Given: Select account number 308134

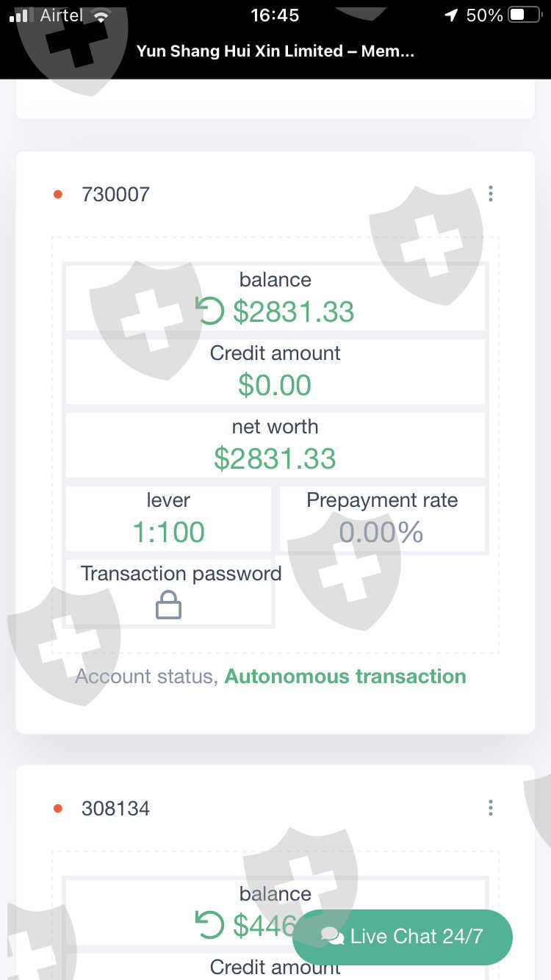Looking at the screenshot, I should click(115, 809).
